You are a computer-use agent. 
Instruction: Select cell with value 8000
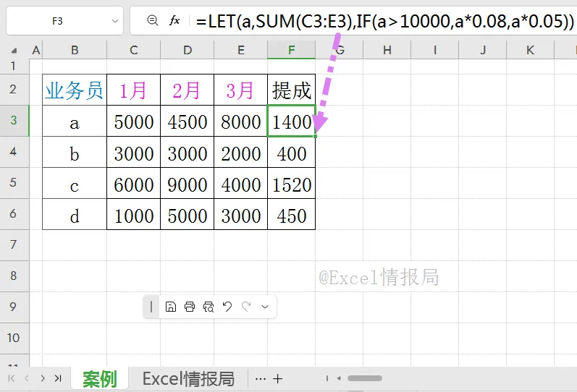pos(240,121)
